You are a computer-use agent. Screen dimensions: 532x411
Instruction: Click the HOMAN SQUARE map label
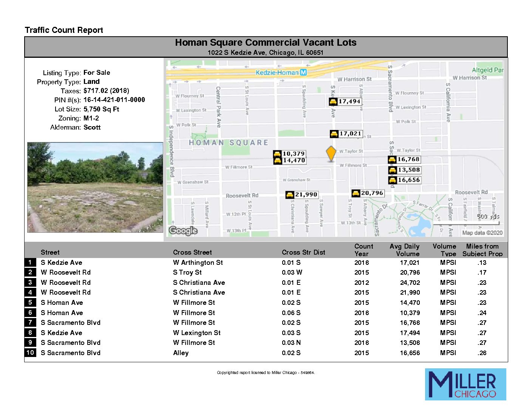tap(229, 142)
